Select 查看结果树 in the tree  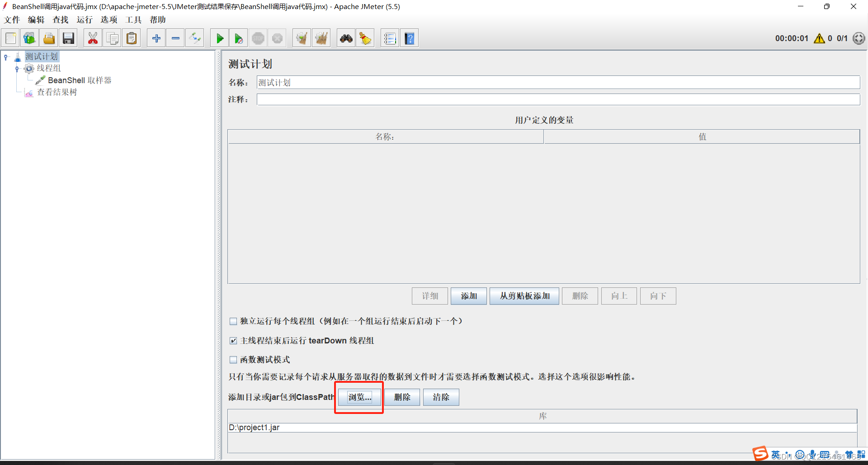[57, 92]
